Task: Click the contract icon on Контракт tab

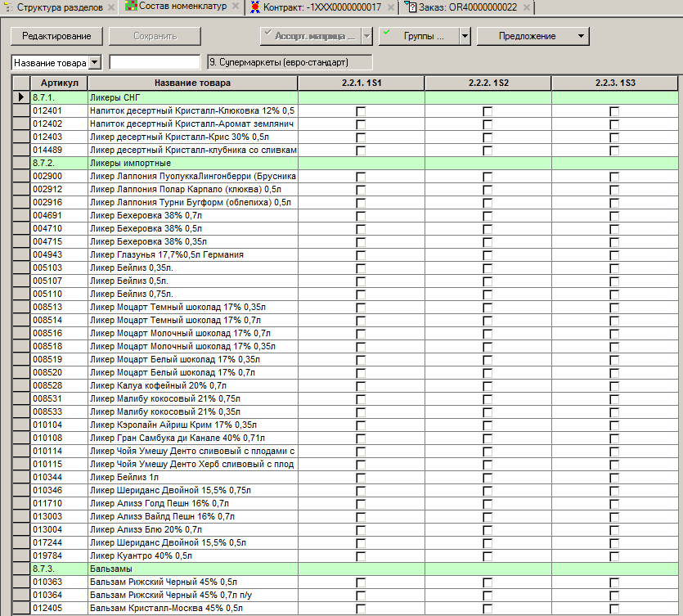Action: 255,7
